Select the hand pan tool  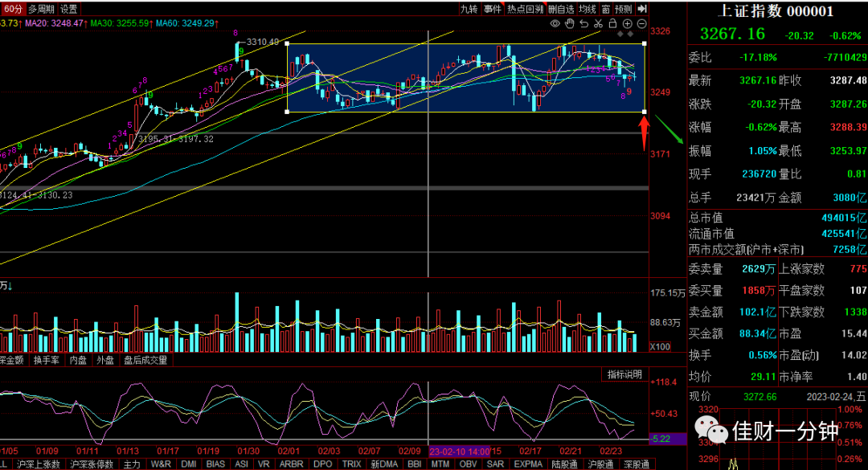570,24
